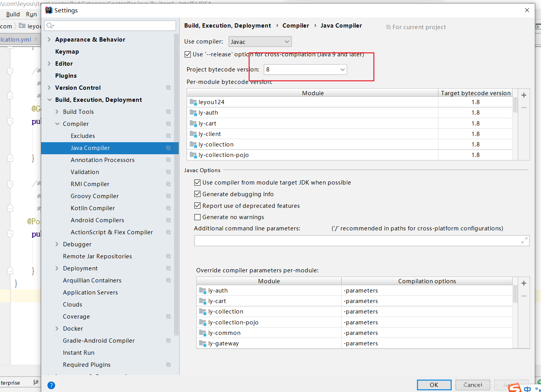Click project-level icon beside Remote Jar Repositories
541x392 pixels.
[x=168, y=256]
